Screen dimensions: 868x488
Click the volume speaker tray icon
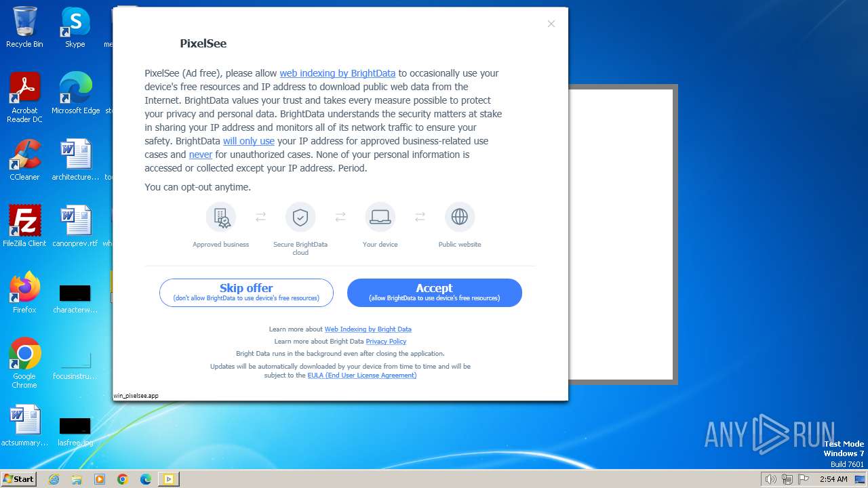tap(771, 479)
